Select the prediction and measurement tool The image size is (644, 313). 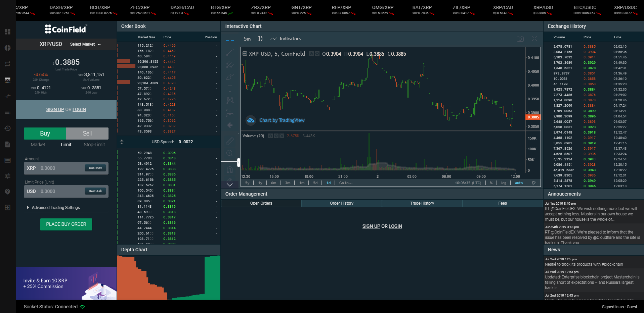click(x=230, y=113)
